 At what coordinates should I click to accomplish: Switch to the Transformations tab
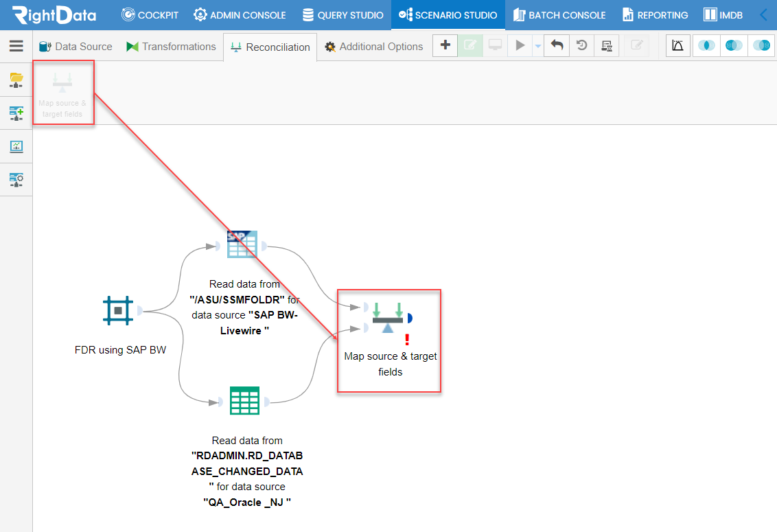coord(172,47)
